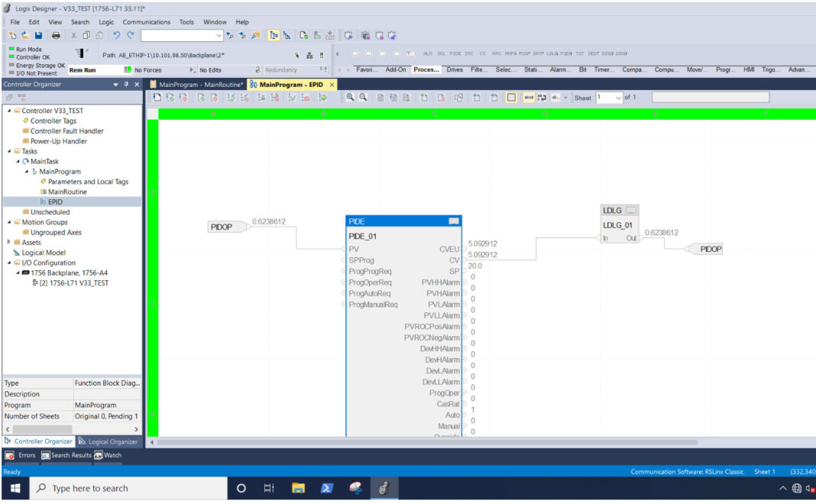Viewport: 816px width, 504px height.
Task: Select the Zoom In tool in the diagram toolbar
Action: click(x=351, y=97)
